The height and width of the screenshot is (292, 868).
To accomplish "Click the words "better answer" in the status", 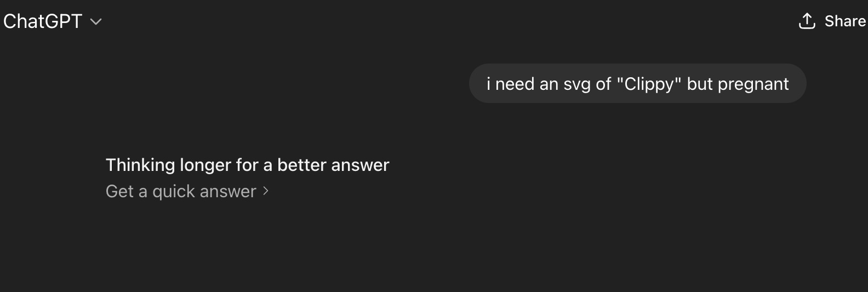I will coord(333,165).
